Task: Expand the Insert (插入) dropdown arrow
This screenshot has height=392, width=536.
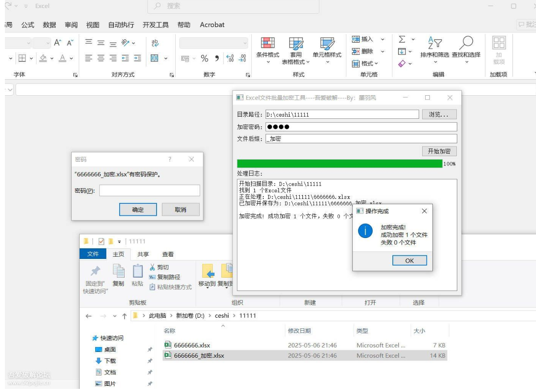Action: point(383,40)
